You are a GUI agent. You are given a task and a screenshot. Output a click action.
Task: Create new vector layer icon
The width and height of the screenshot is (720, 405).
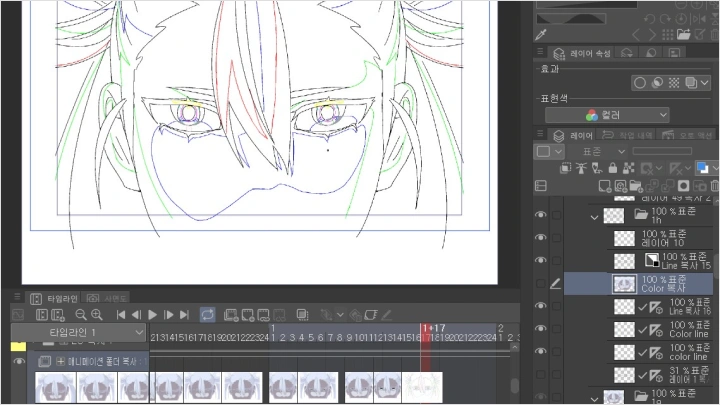[620, 186]
